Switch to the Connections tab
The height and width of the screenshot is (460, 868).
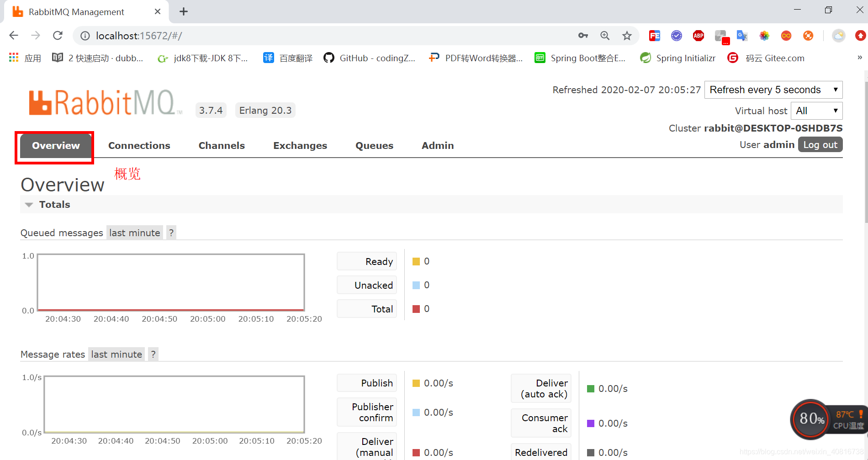tap(139, 146)
